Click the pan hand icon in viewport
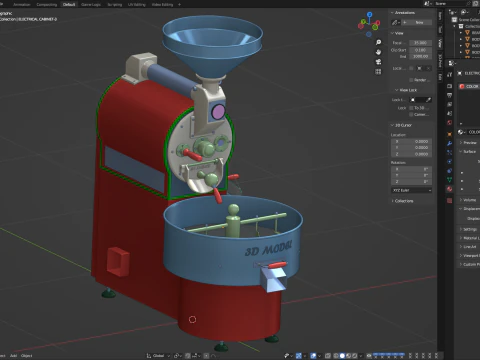The image size is (480, 360). pyautogui.click(x=378, y=52)
